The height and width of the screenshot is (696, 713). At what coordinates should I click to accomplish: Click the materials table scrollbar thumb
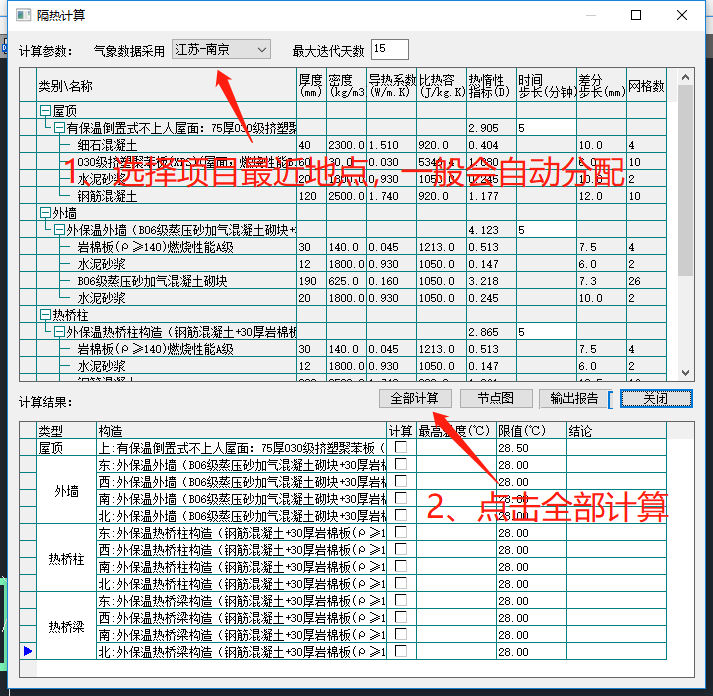[685, 180]
